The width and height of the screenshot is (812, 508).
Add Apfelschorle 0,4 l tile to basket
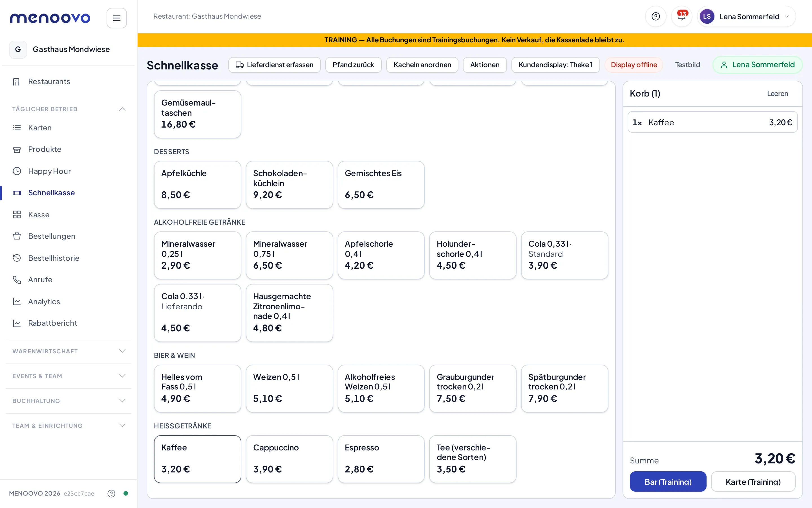pos(381,255)
